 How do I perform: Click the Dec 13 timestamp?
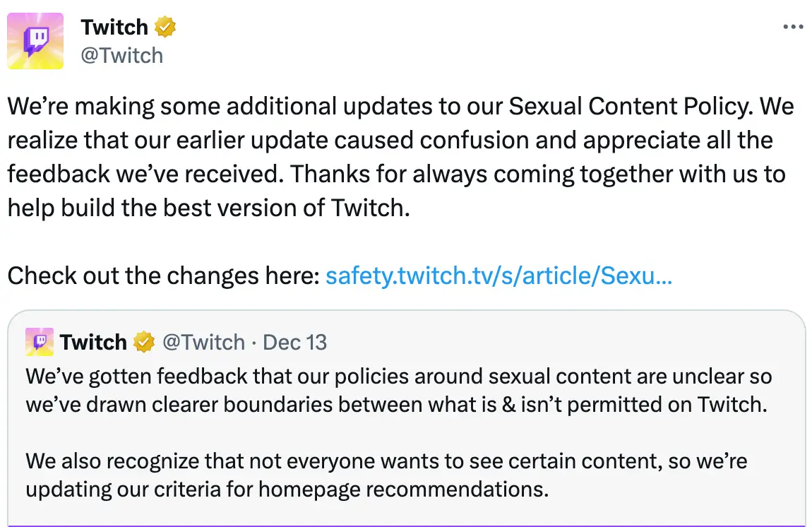tap(294, 342)
